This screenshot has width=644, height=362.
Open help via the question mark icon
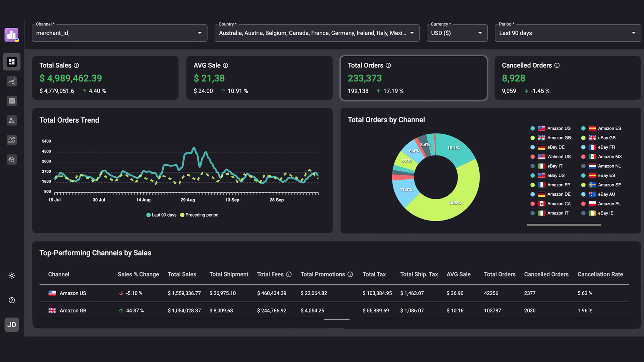[12, 300]
